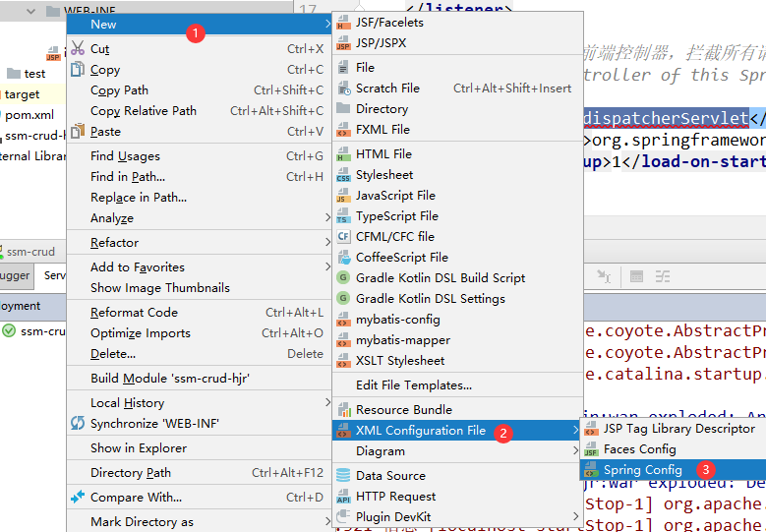The image size is (766, 532).
Task: Click the scroll-to-end console toolbar icon
Action: pos(605,276)
